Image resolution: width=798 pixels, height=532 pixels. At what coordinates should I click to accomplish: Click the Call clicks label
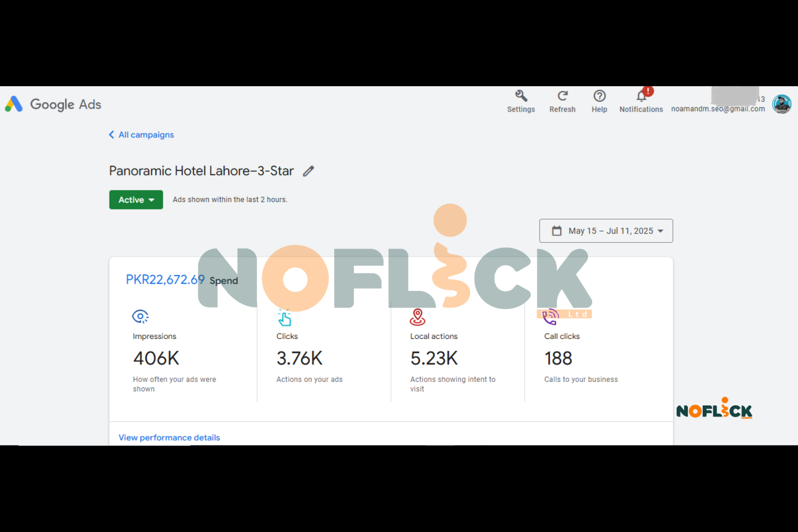tap(562, 336)
